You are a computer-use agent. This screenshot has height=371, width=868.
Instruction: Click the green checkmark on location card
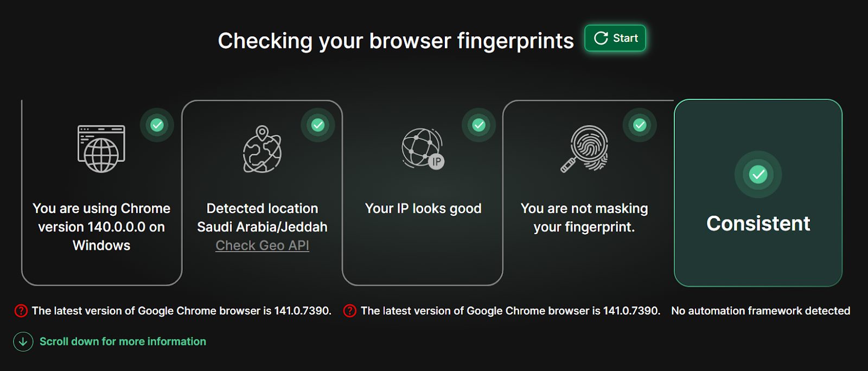click(318, 125)
